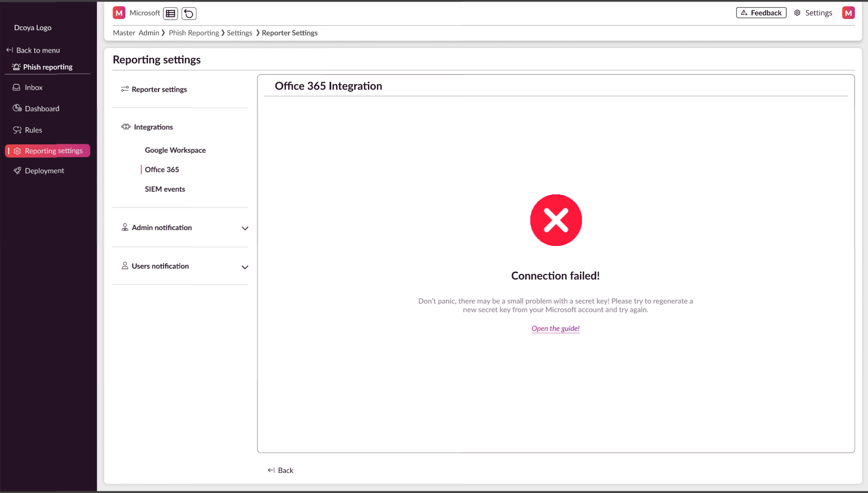Screen dimensions: 868x493
Task: Click the Microsoft M logo icon
Action: click(x=119, y=13)
